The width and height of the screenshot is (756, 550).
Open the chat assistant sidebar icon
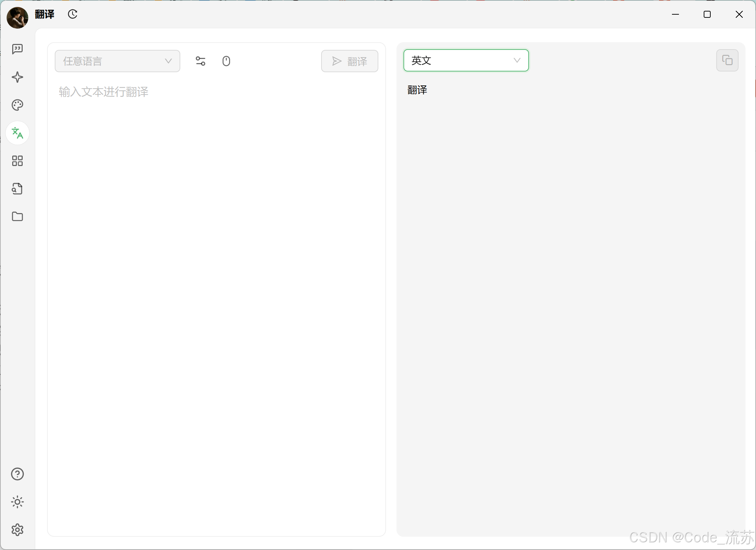[x=17, y=49]
